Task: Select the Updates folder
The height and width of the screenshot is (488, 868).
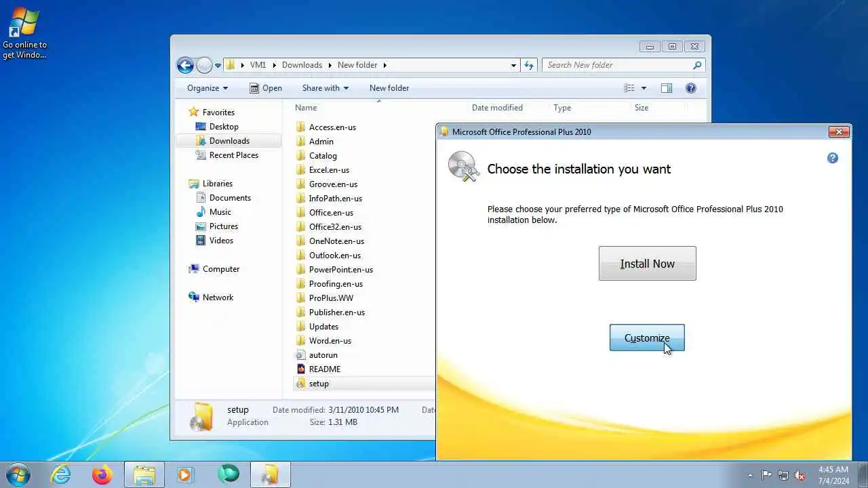Action: pyautogui.click(x=323, y=327)
